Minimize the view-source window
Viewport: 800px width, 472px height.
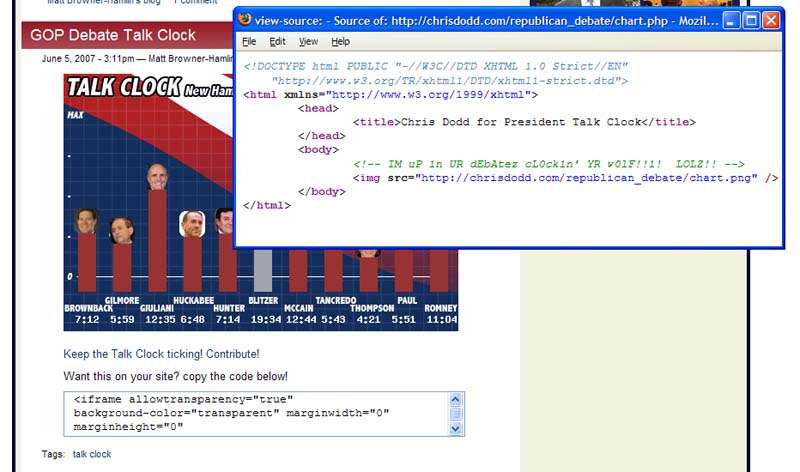pyautogui.click(x=731, y=20)
